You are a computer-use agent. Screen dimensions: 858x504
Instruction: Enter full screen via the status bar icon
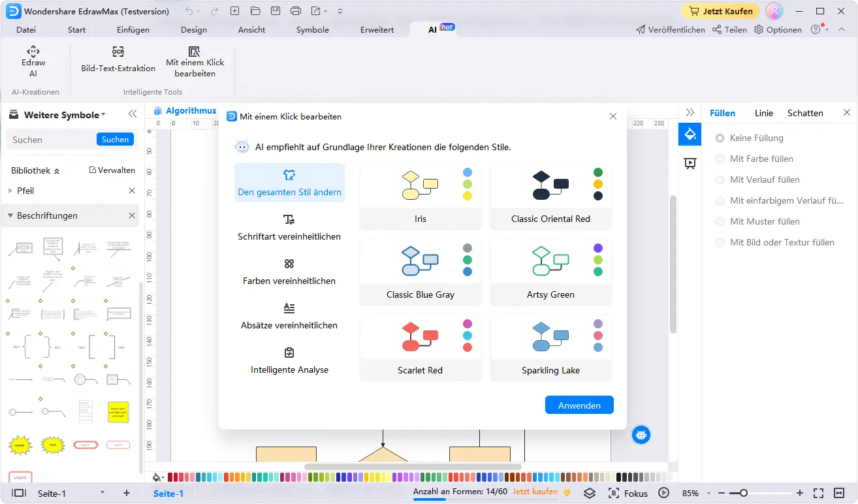click(x=818, y=493)
